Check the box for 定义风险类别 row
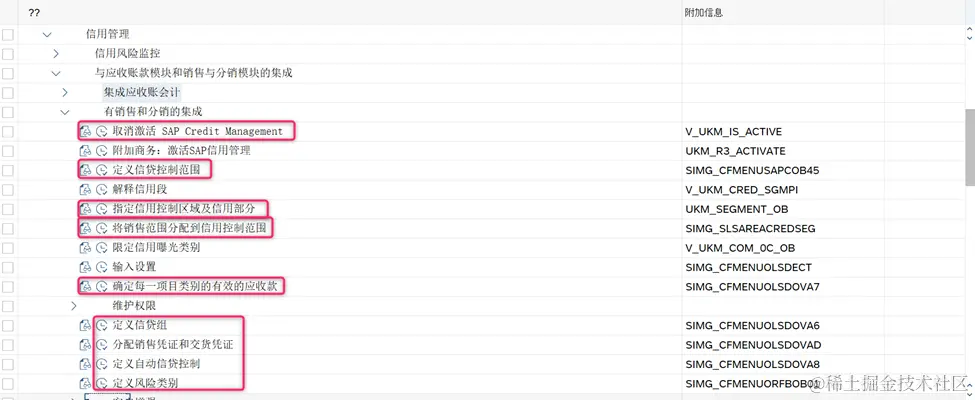The width and height of the screenshot is (975, 400). pos(8,383)
